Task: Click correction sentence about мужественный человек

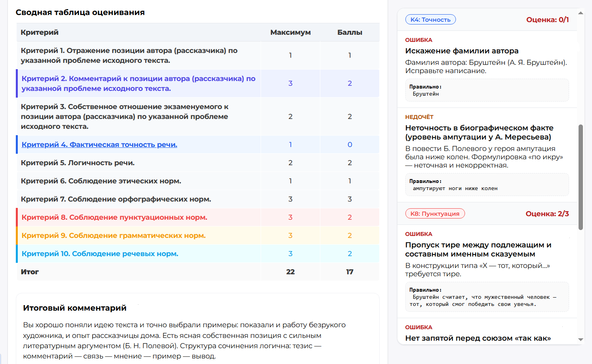Action: click(486, 297)
